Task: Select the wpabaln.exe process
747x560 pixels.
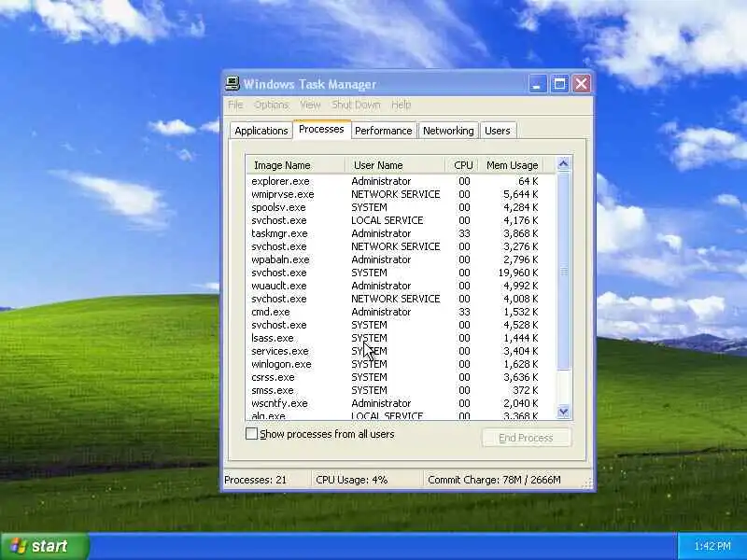Action: (x=401, y=259)
